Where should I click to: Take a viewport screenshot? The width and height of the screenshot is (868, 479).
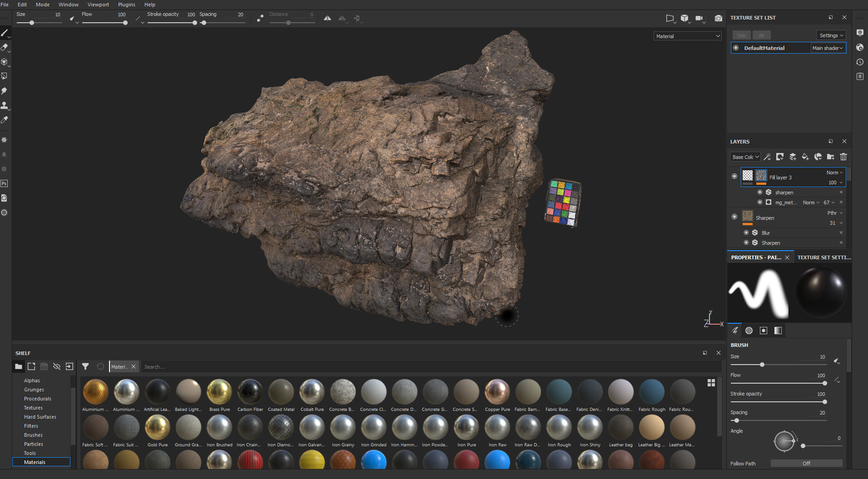pos(718,18)
